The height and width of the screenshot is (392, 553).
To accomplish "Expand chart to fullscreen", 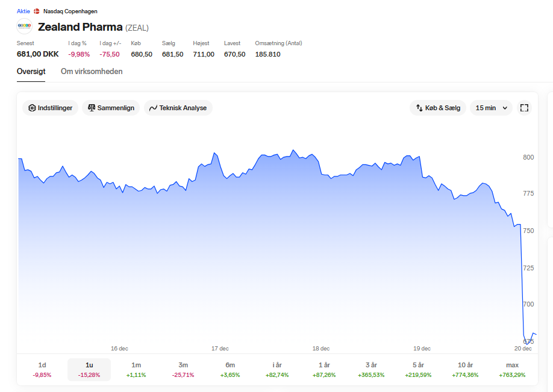I will point(524,108).
